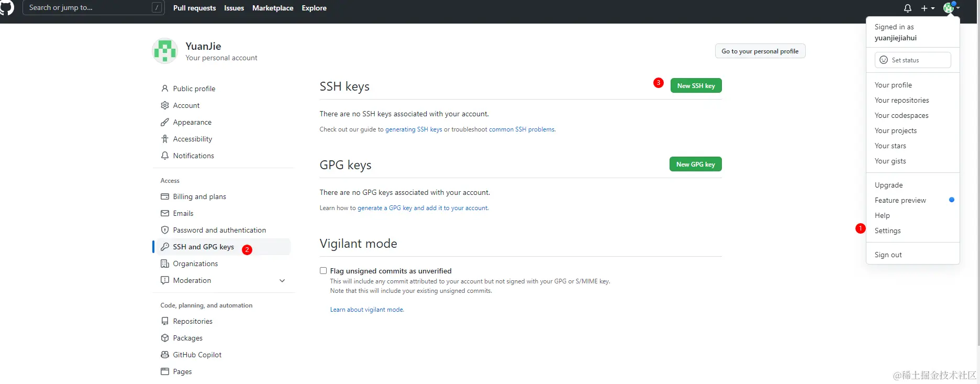Open Learn about vigilant mode link
This screenshot has height=384, width=980.
pyautogui.click(x=367, y=310)
